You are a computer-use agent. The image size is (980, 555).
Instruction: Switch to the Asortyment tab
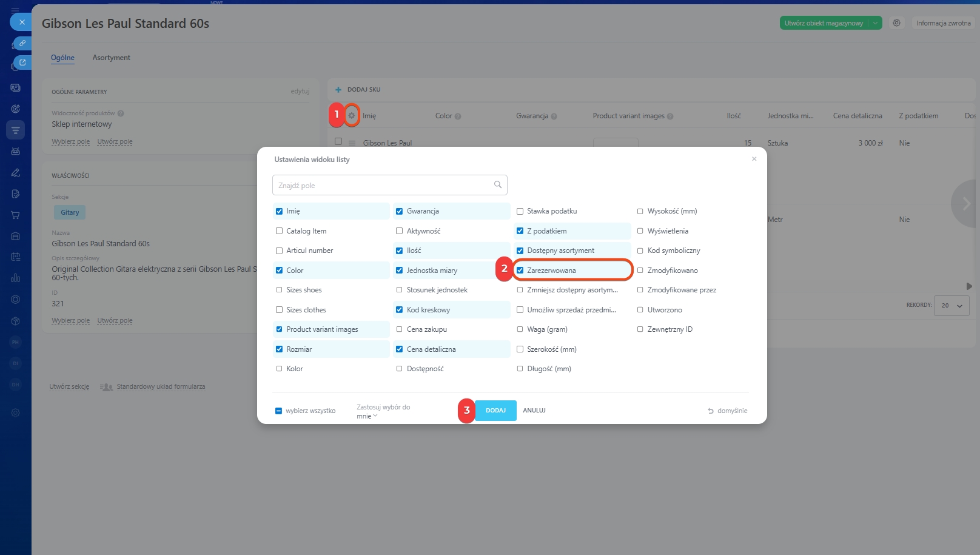click(111, 58)
